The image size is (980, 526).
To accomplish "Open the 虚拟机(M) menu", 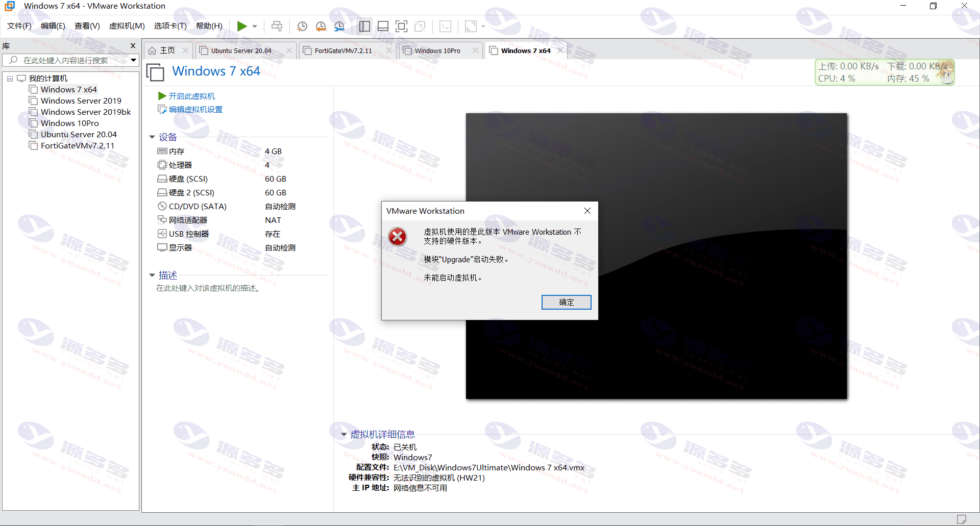I will click(127, 26).
